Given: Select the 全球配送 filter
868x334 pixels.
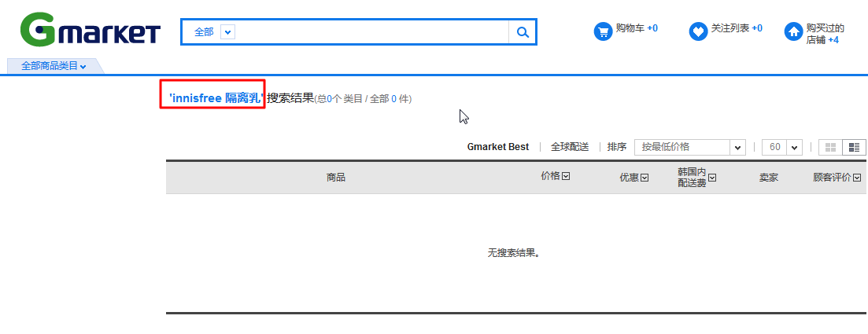Looking at the screenshot, I should click(x=570, y=147).
